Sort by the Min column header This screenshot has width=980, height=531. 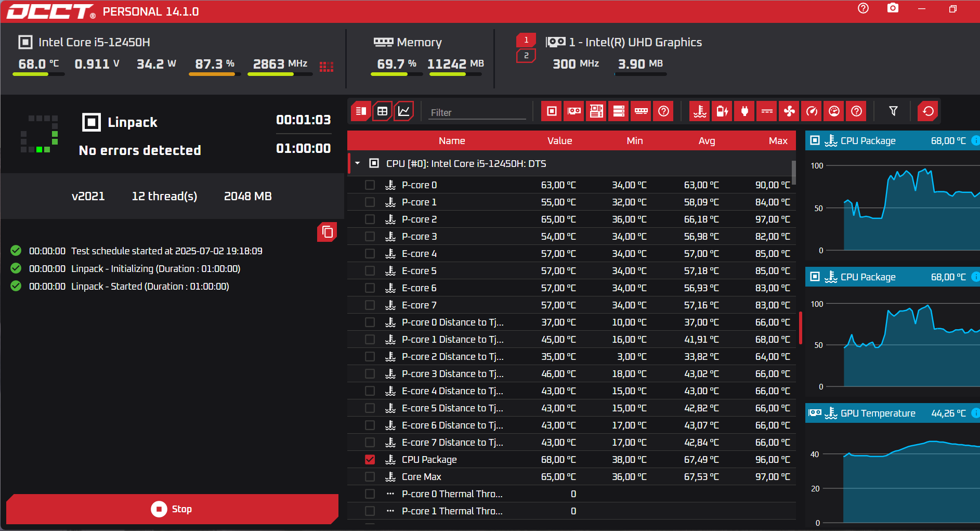[x=635, y=141]
